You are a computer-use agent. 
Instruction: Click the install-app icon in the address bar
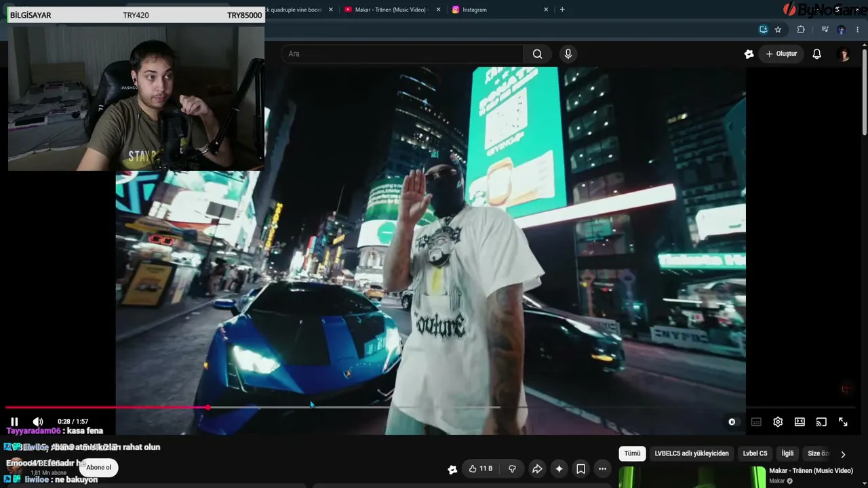(764, 29)
